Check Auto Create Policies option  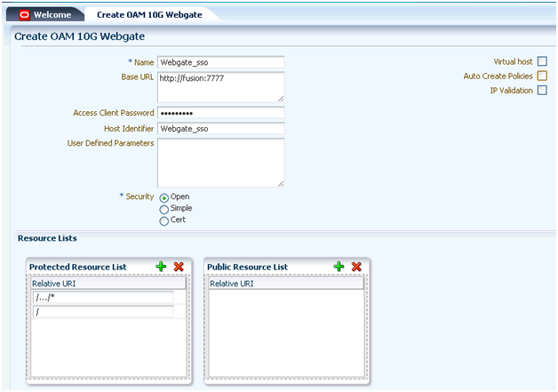pos(542,76)
